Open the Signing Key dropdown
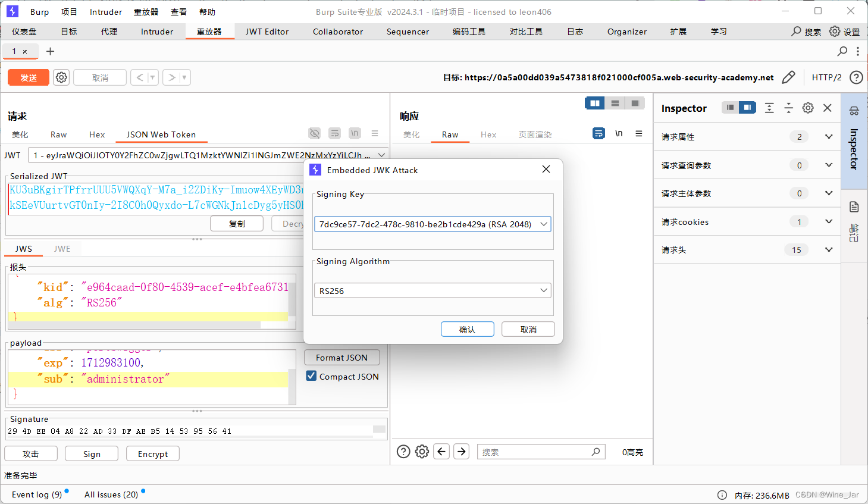 point(433,224)
